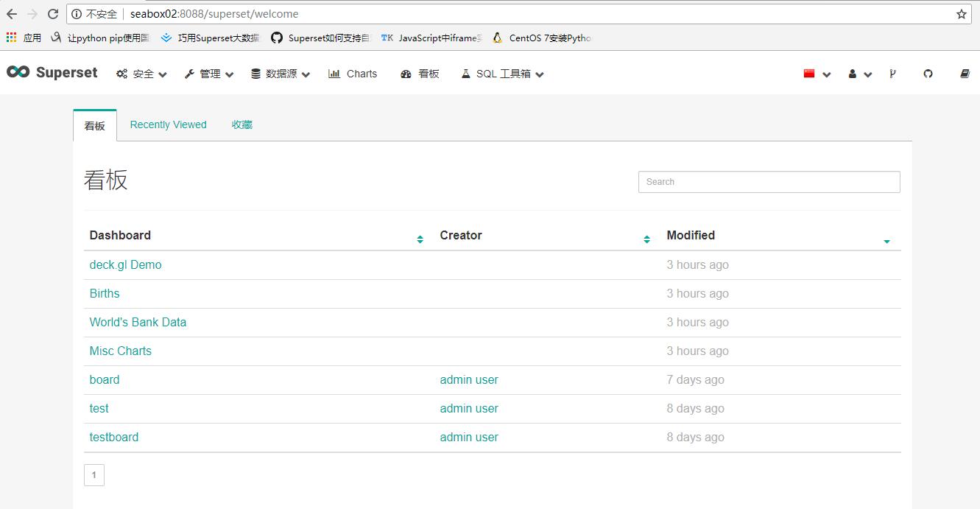Open the documentation book icon

pos(965,74)
